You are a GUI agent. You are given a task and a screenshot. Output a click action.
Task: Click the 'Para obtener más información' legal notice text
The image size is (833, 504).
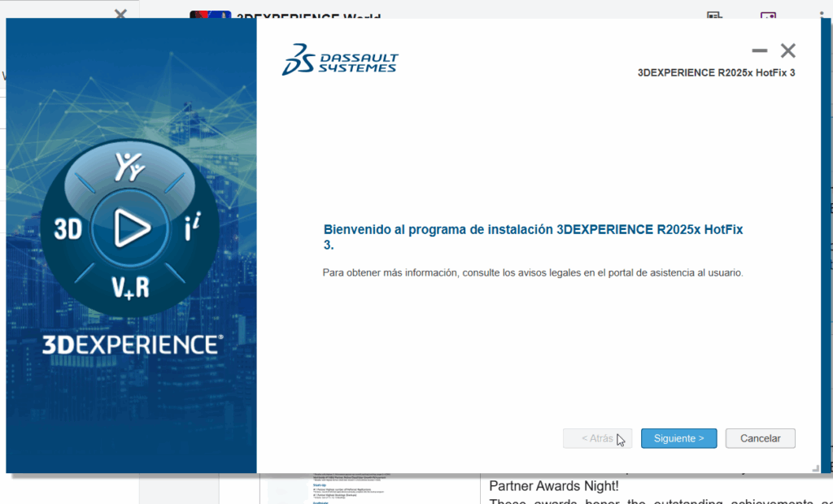point(533,272)
